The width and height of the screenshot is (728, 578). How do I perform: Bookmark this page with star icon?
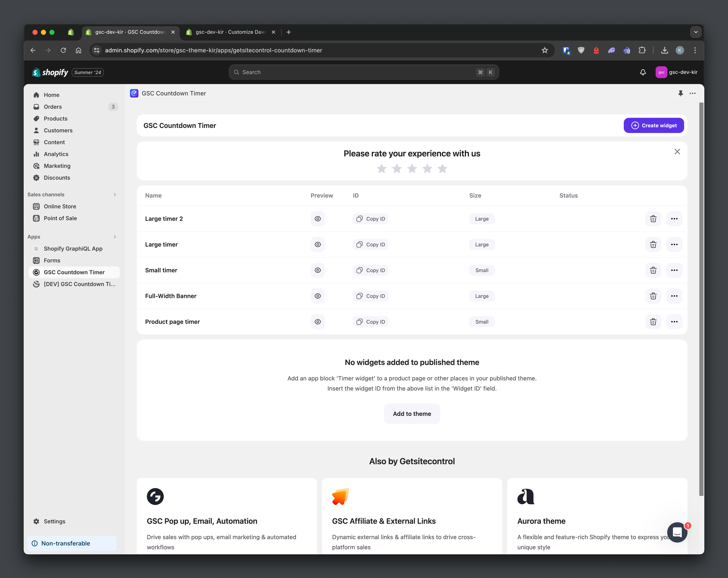(x=545, y=50)
